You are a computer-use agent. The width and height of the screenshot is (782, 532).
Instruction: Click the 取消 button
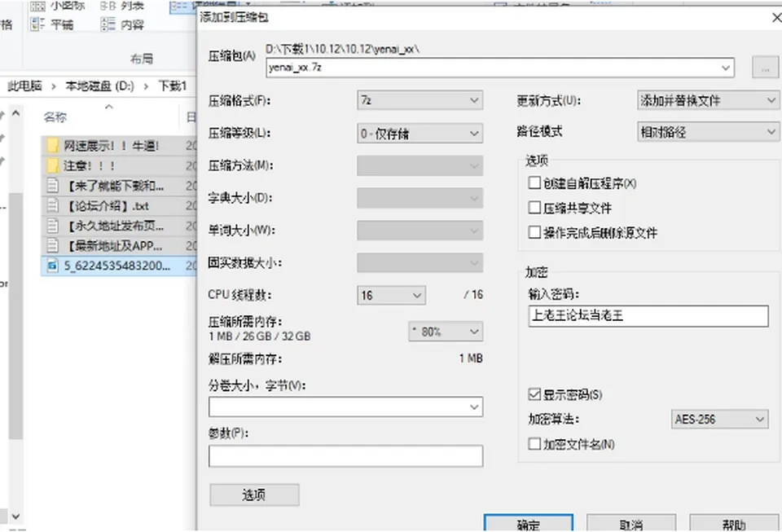pyautogui.click(x=631, y=523)
